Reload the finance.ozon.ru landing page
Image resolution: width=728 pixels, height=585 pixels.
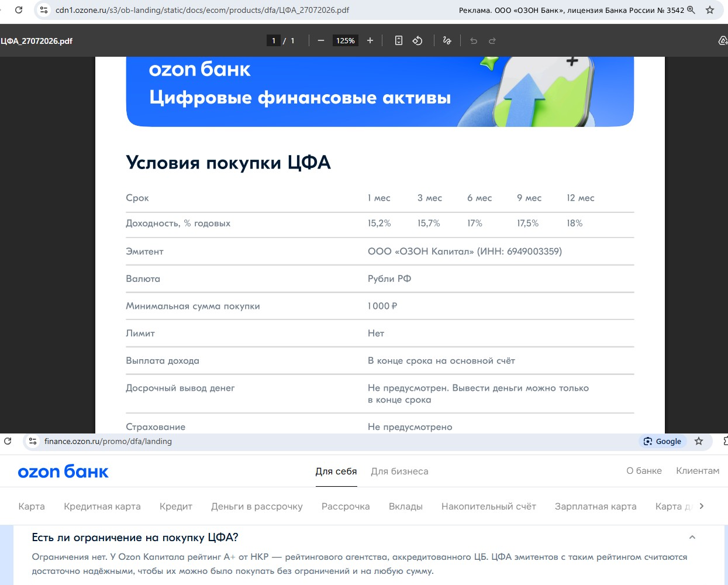[8, 441]
